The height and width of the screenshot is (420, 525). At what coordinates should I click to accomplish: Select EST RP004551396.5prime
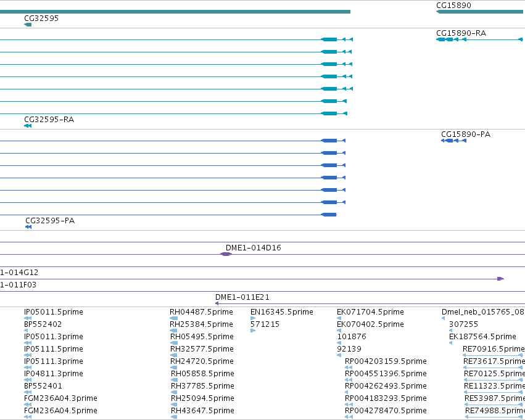point(386,374)
